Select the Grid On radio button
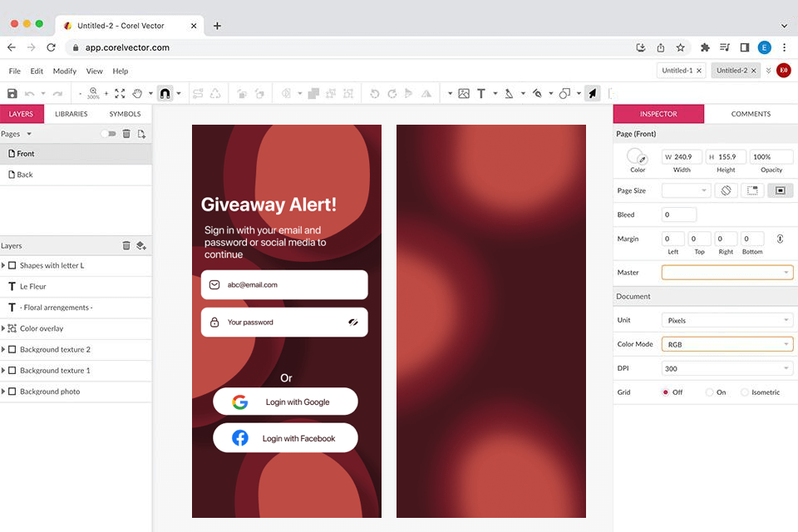The image size is (798, 532). click(x=709, y=392)
